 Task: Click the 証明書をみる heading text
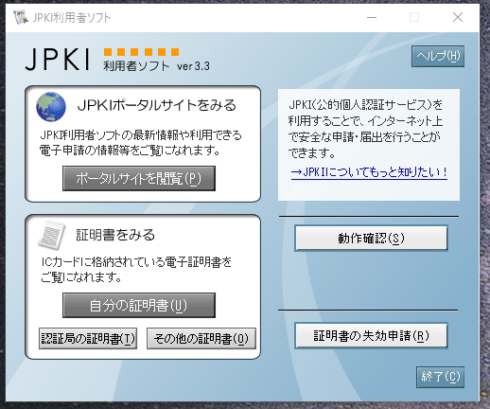116,235
